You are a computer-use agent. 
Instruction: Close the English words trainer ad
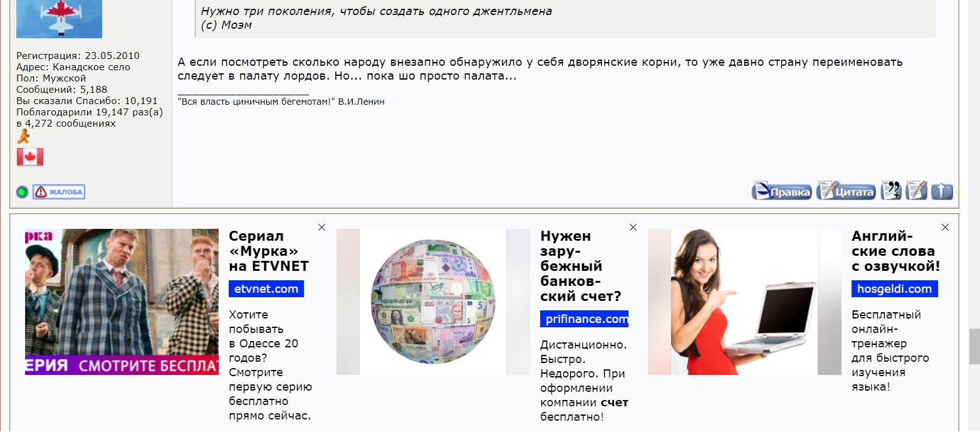[x=944, y=228]
